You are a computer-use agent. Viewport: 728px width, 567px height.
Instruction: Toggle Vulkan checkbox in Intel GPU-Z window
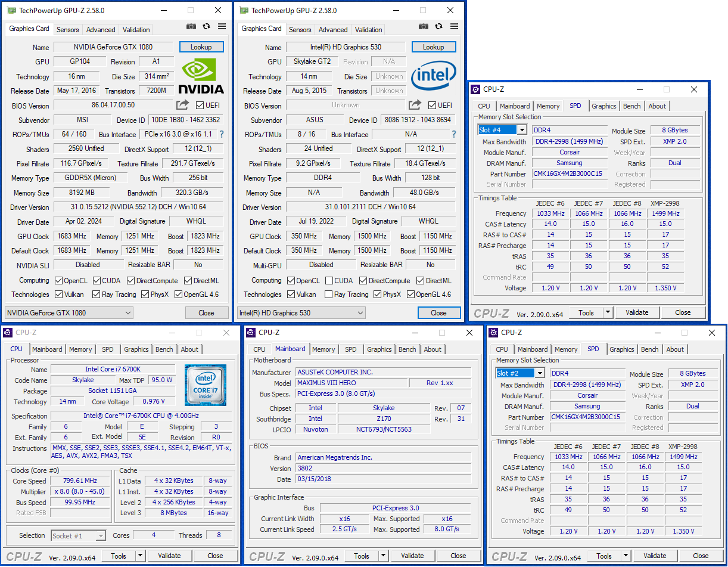(291, 294)
